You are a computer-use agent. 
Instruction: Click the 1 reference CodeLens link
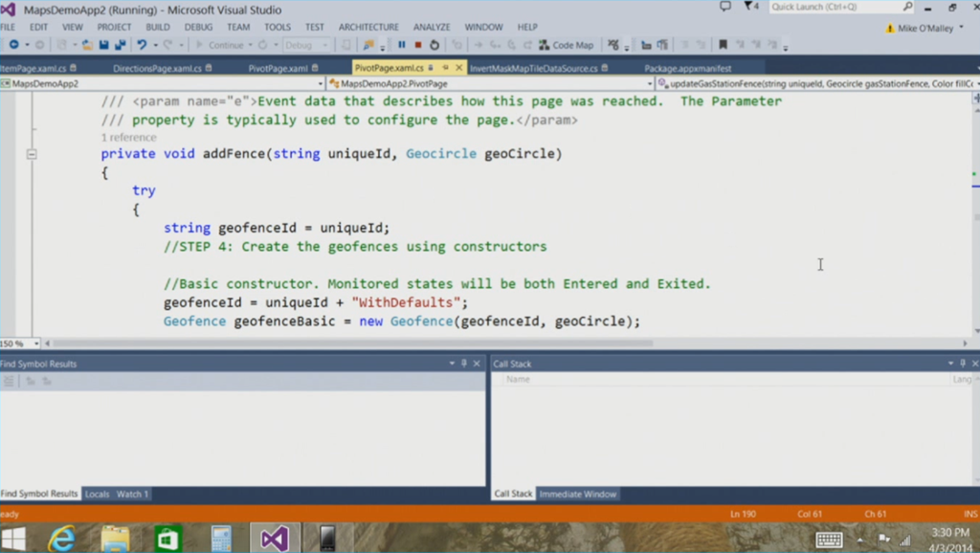tap(129, 138)
